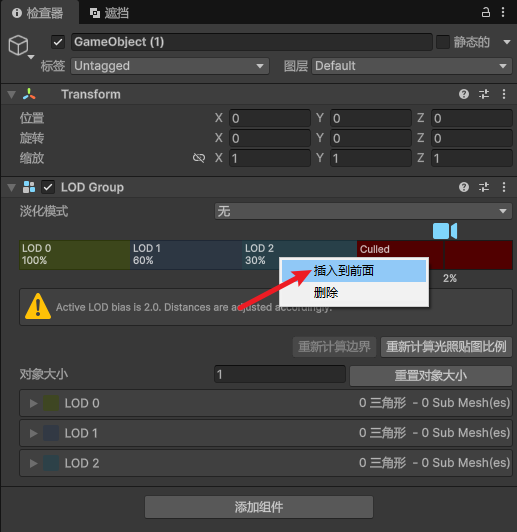Select the LOD 0 100% bar segment
The width and height of the screenshot is (517, 532).
point(75,255)
